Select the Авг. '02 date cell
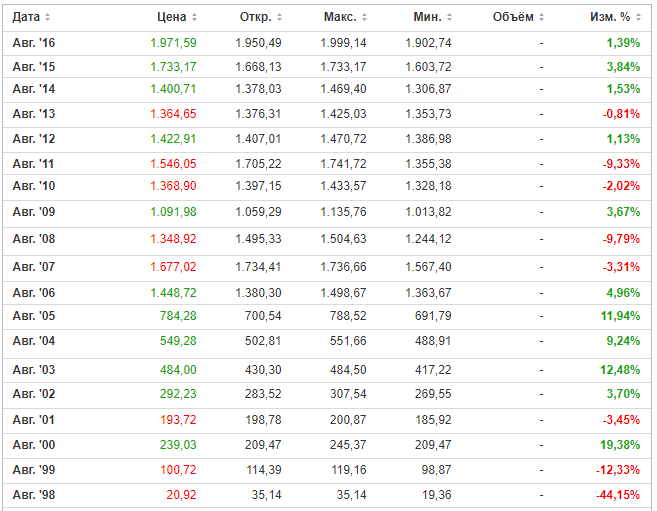Image resolution: width=657 pixels, height=511 pixels. 34,394
